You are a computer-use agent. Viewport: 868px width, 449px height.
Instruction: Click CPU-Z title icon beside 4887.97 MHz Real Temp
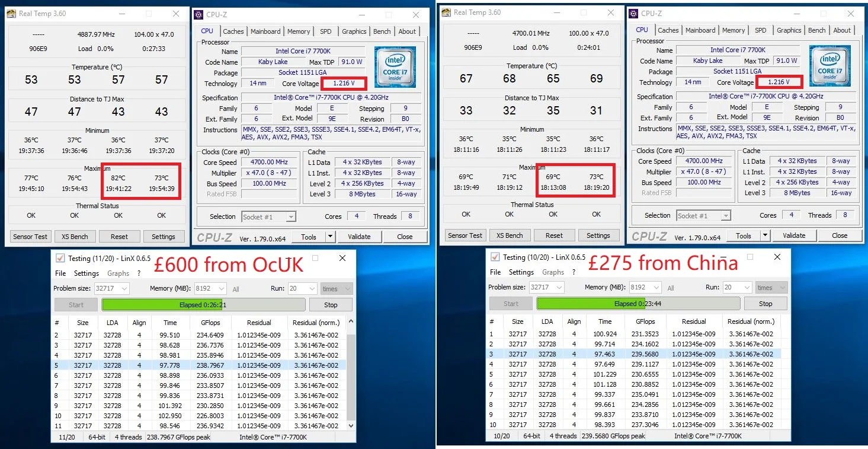tap(198, 15)
